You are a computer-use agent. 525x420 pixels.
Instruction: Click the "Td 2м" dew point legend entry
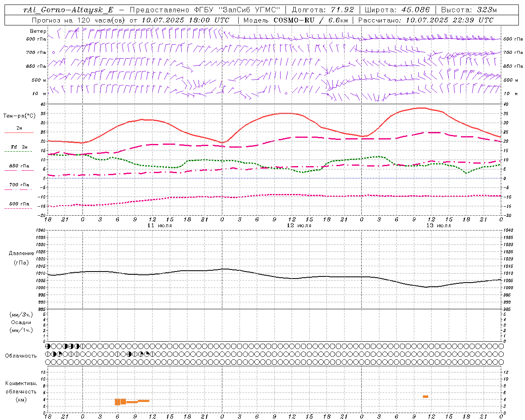coord(19,147)
